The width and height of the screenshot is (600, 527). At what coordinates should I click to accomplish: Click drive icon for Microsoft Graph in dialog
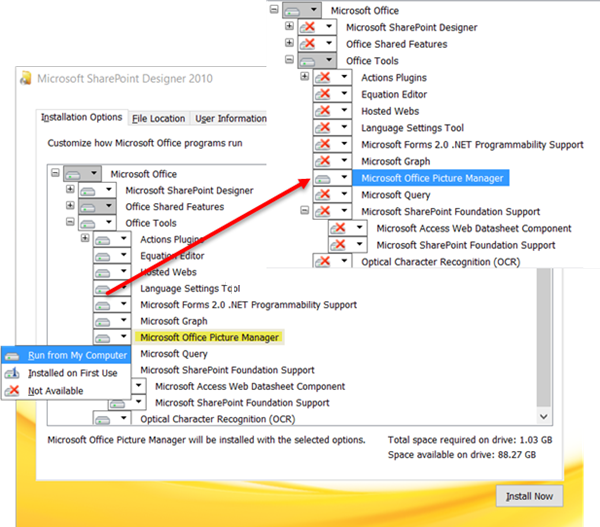(x=103, y=322)
